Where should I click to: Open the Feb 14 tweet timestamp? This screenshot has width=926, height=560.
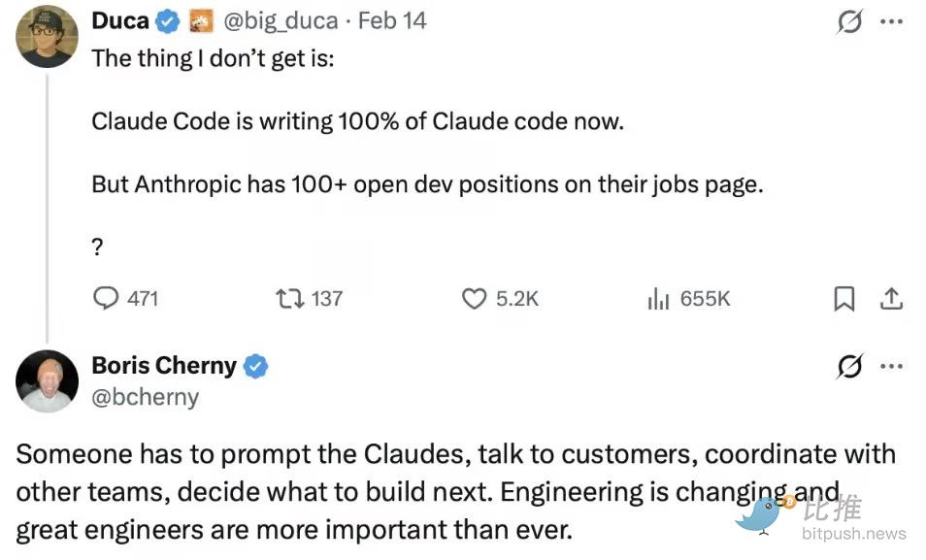392,21
